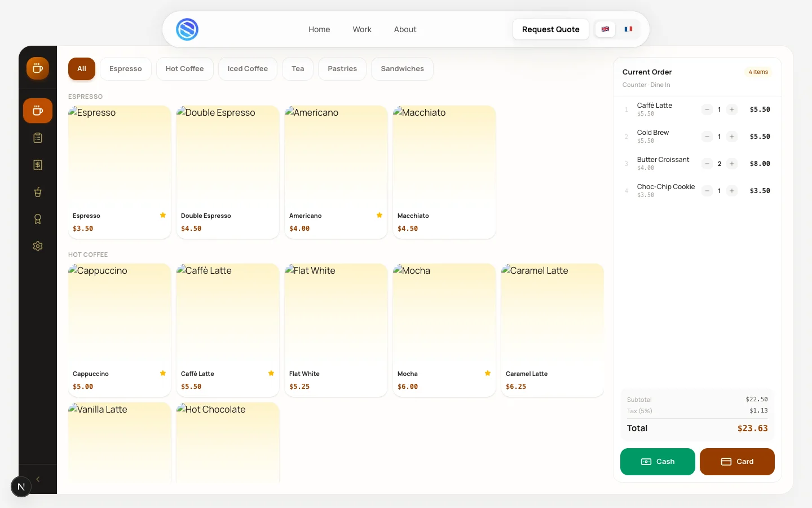Select the Hot Chocolate menu card
The image size is (812, 508).
pos(228,443)
